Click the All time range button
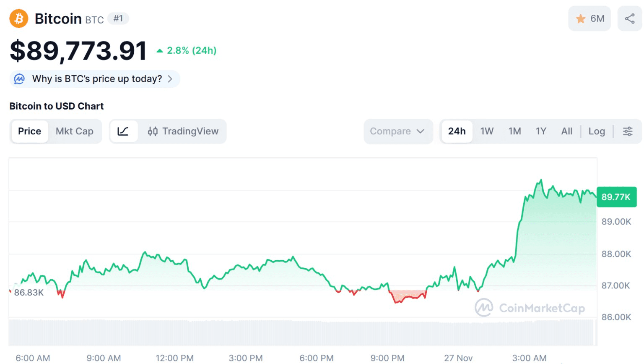644x364 pixels. (x=566, y=131)
